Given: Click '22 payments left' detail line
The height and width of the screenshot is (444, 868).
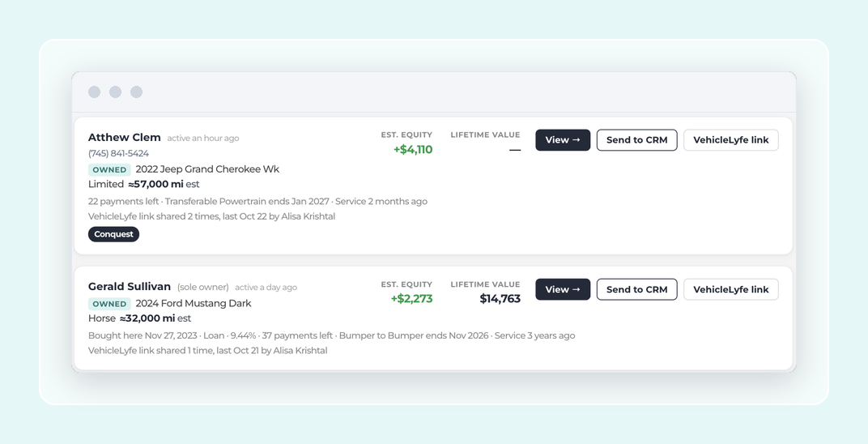Looking at the screenshot, I should [x=257, y=202].
